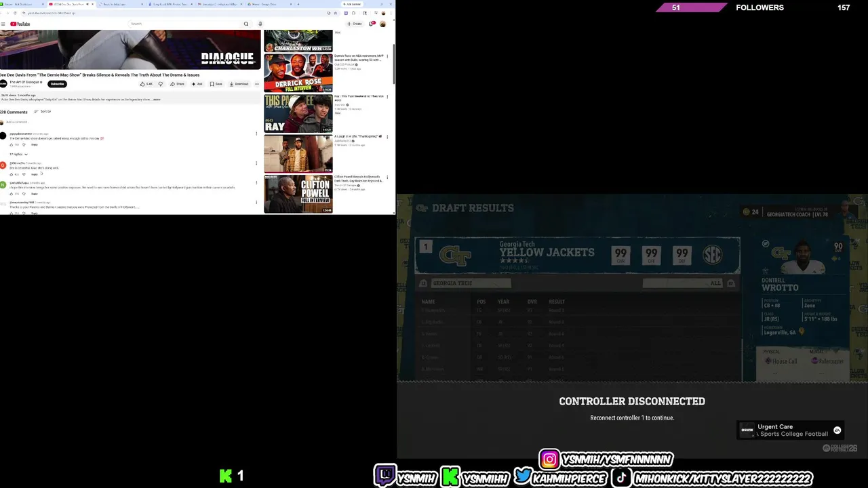Click the YouTube Create button
This screenshot has height=488, width=868.
355,24
